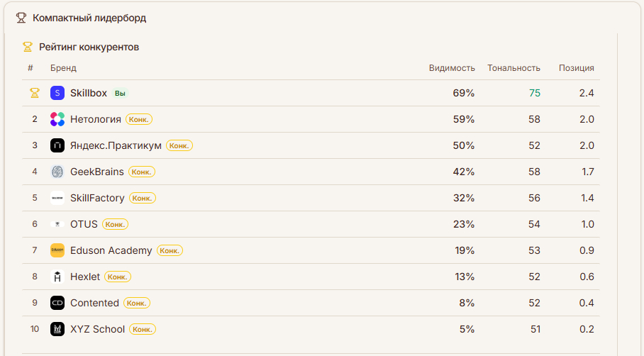Click the XYZ School logo icon
644x356 pixels.
click(x=57, y=329)
